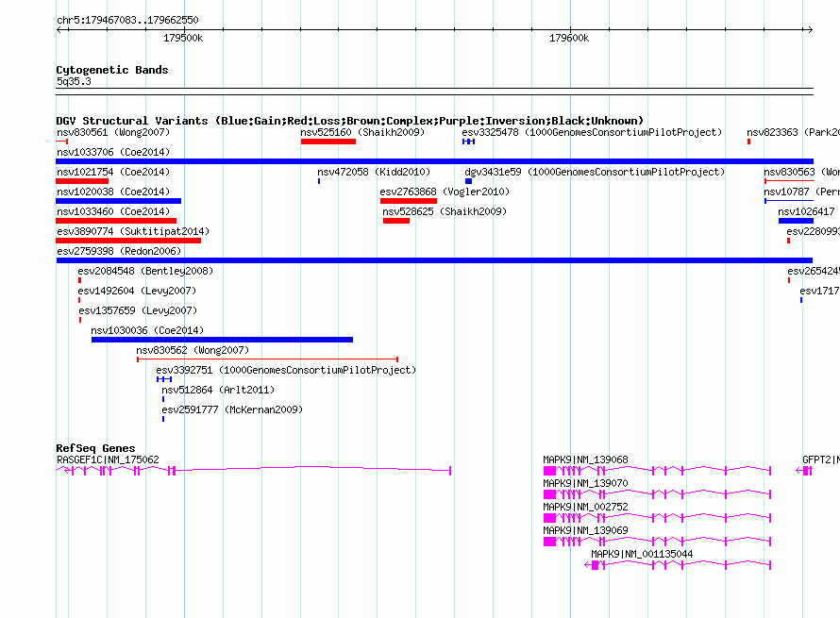Viewport: 840px width, 618px height.
Task: Select the nsv525160 (Shaikh2009) red loss bar
Action: point(328,142)
